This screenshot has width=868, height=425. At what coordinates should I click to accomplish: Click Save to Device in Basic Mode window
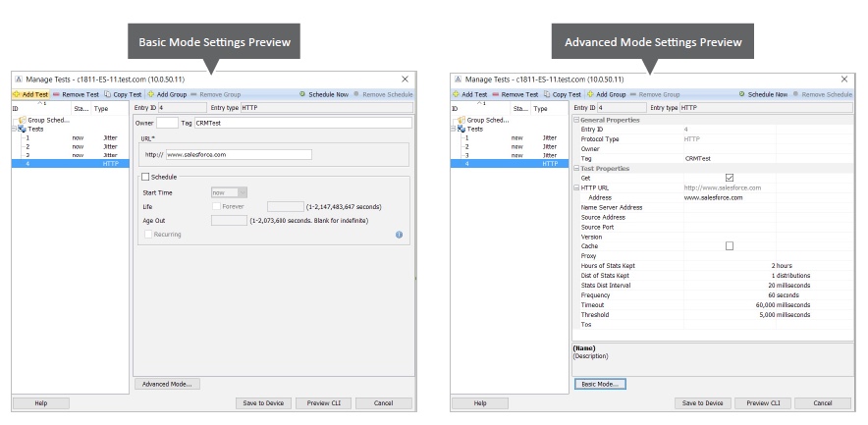click(x=264, y=403)
